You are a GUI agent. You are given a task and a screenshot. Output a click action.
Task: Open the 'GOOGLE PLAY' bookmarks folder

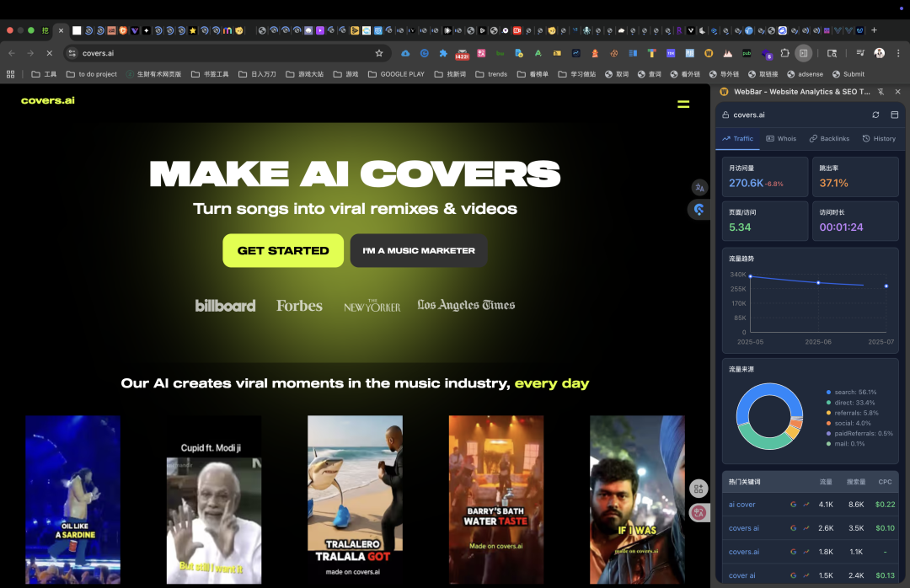click(396, 74)
